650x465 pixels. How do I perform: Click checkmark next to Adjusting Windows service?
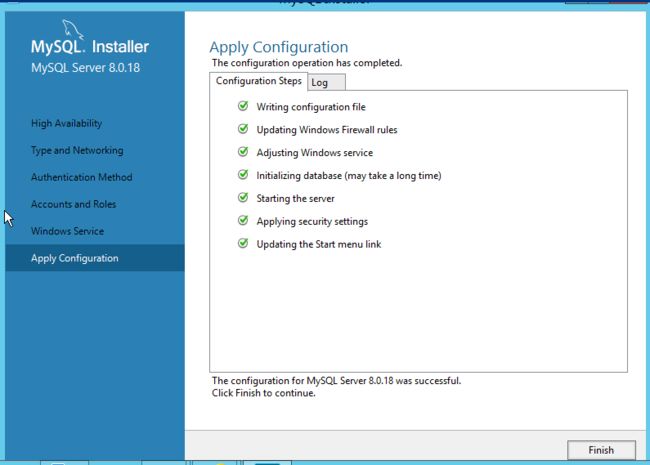(243, 152)
